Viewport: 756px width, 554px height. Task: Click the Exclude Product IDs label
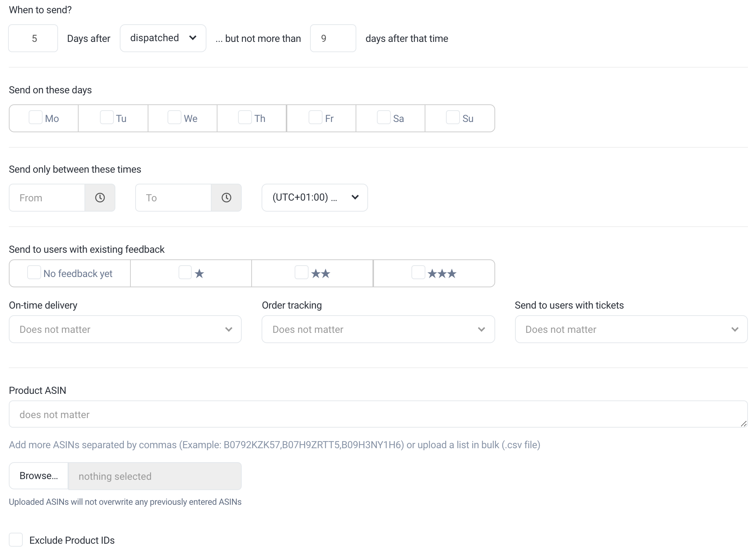pos(72,540)
